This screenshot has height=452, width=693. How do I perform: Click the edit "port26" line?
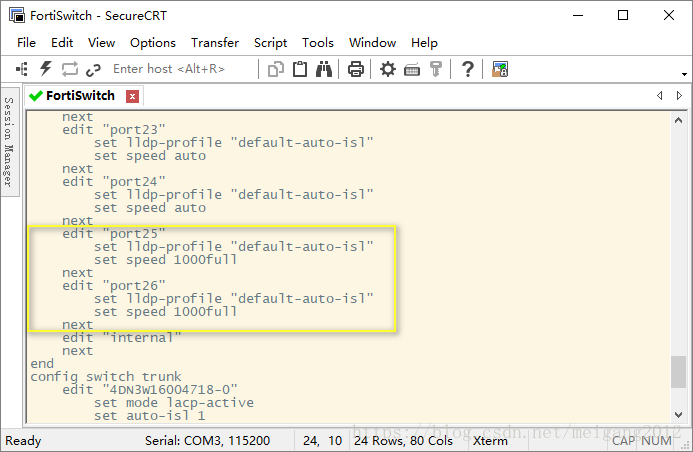click(114, 286)
